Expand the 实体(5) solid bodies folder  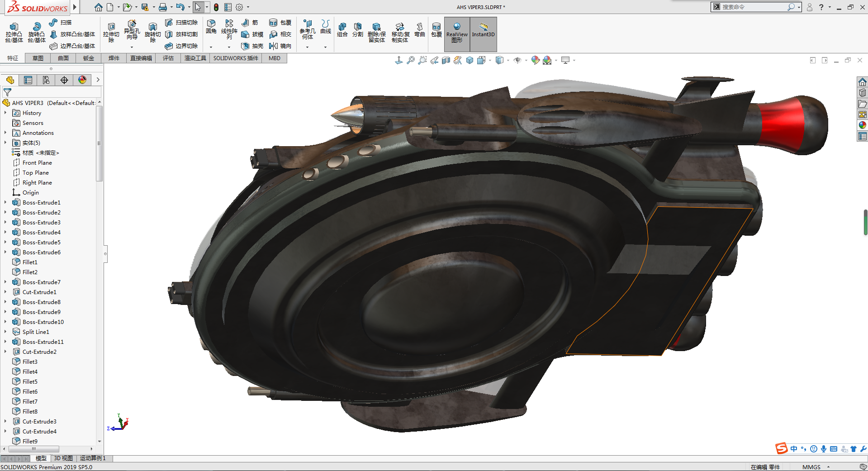coord(5,143)
